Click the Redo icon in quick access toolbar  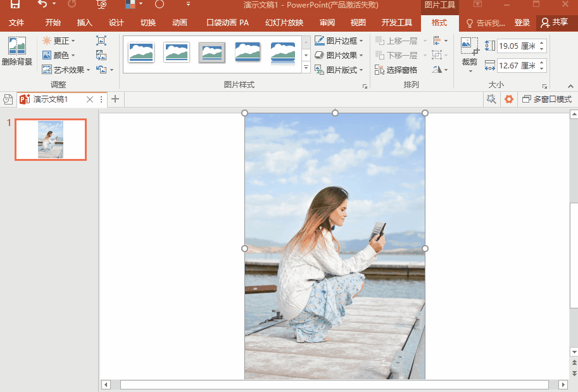[x=72, y=4]
